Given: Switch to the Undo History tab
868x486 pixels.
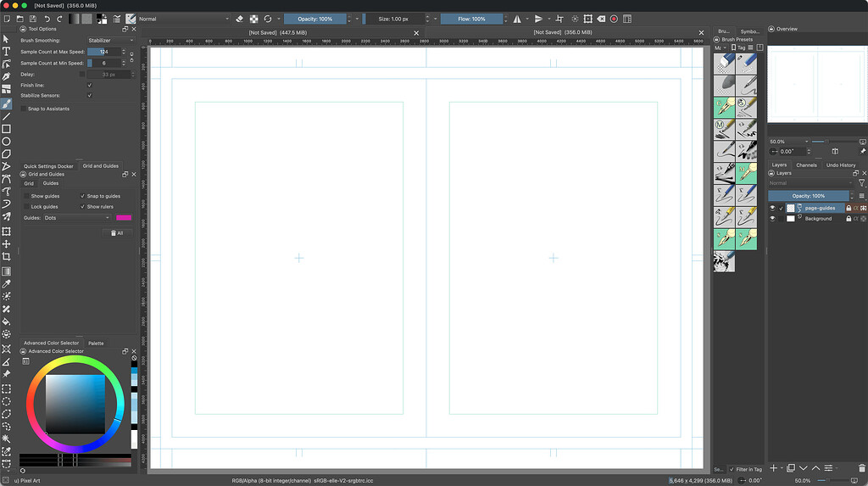Looking at the screenshot, I should (x=840, y=165).
